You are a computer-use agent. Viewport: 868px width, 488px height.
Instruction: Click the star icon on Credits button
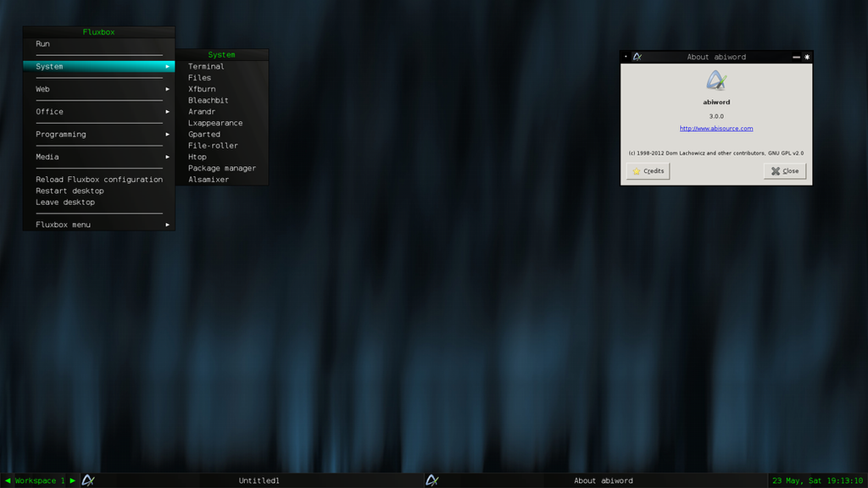click(637, 171)
